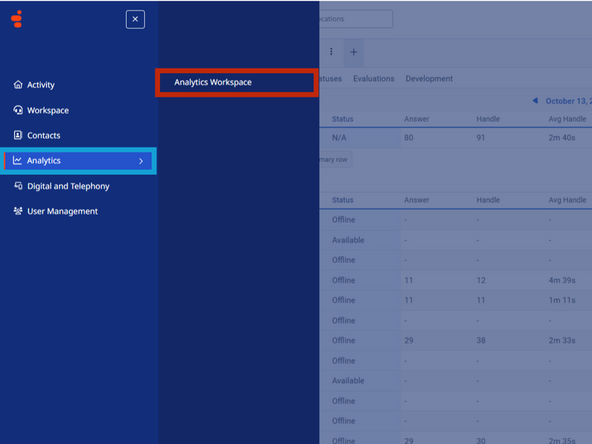The image size is (592, 444).
Task: Click the Avg Handle value 2m 33s
Action: [562, 341]
